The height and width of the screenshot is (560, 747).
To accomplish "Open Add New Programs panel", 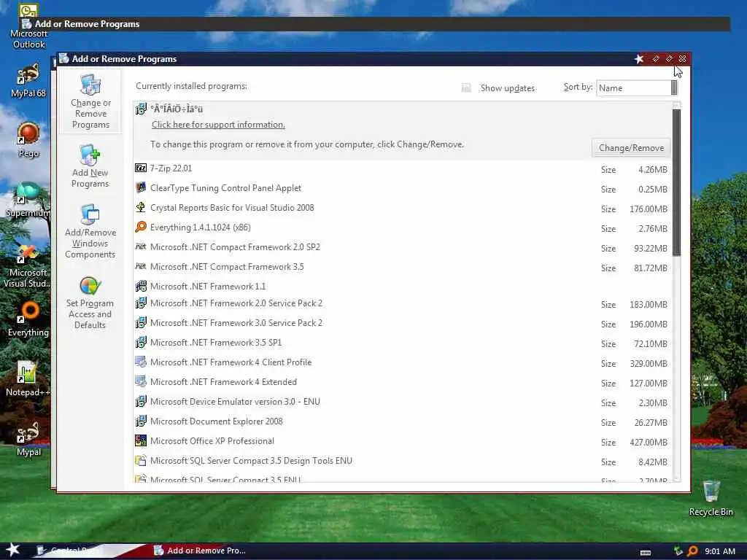I will point(90,166).
